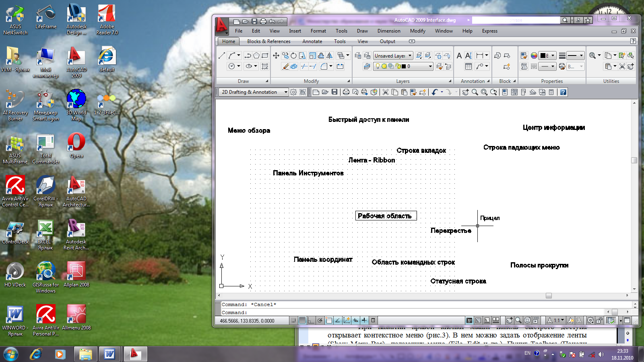Open the blue Help question icon
The height and width of the screenshot is (362, 644).
tap(563, 92)
